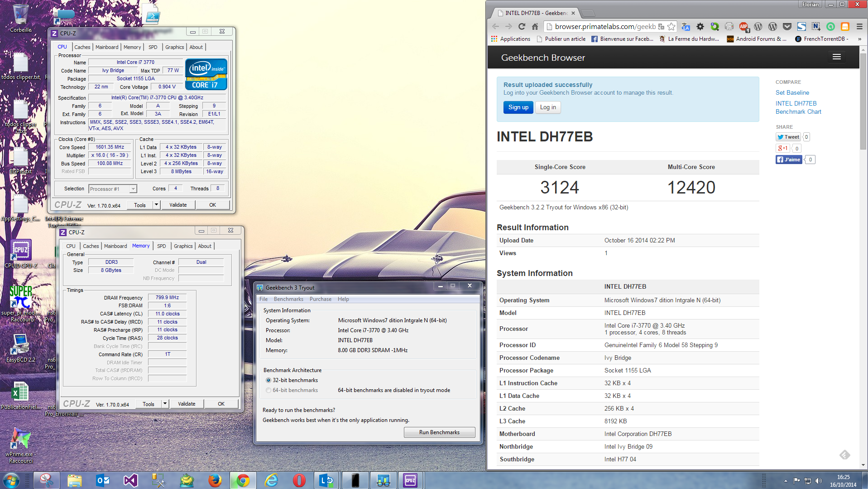Screen dimensions: 868x489
Task: Click OK in the lower CPU-Z window
Action: pos(221,404)
